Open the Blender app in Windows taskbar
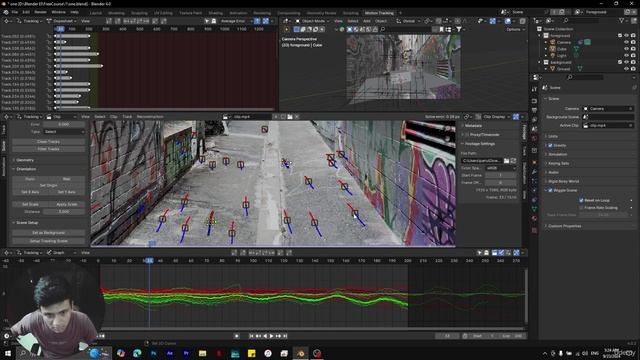Screen dimensions: 640x360 pos(300,353)
